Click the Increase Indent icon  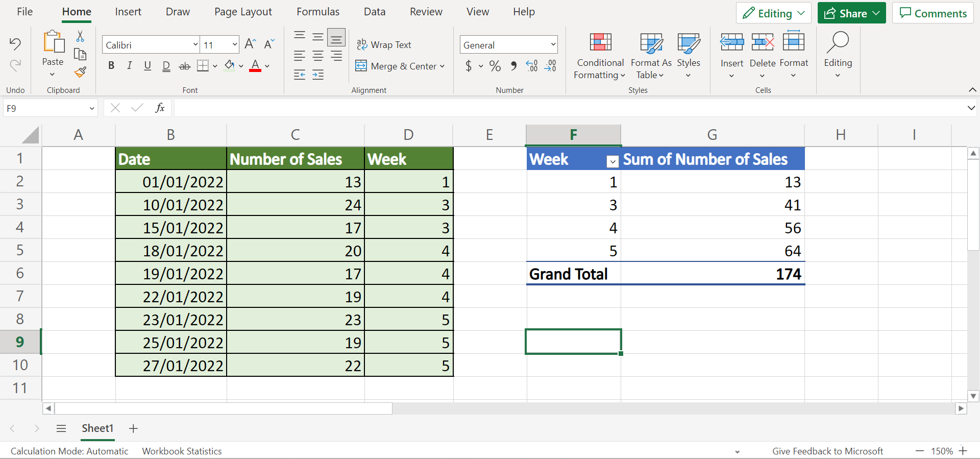[x=318, y=75]
